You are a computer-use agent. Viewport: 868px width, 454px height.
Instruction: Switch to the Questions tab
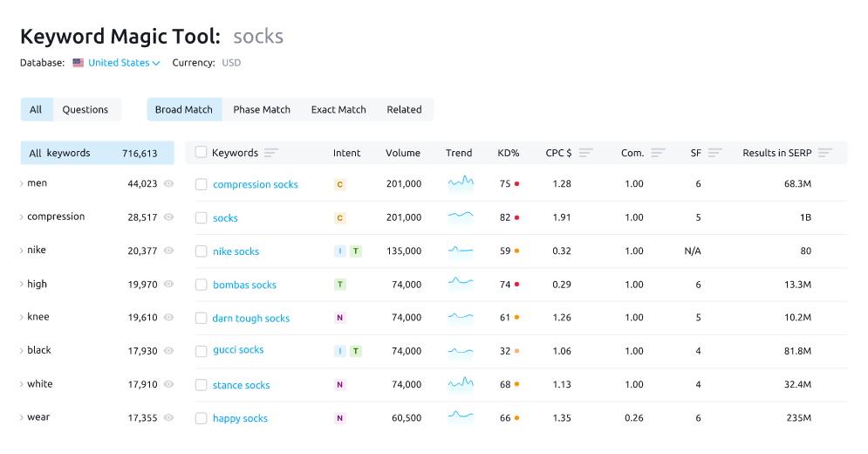tap(85, 109)
